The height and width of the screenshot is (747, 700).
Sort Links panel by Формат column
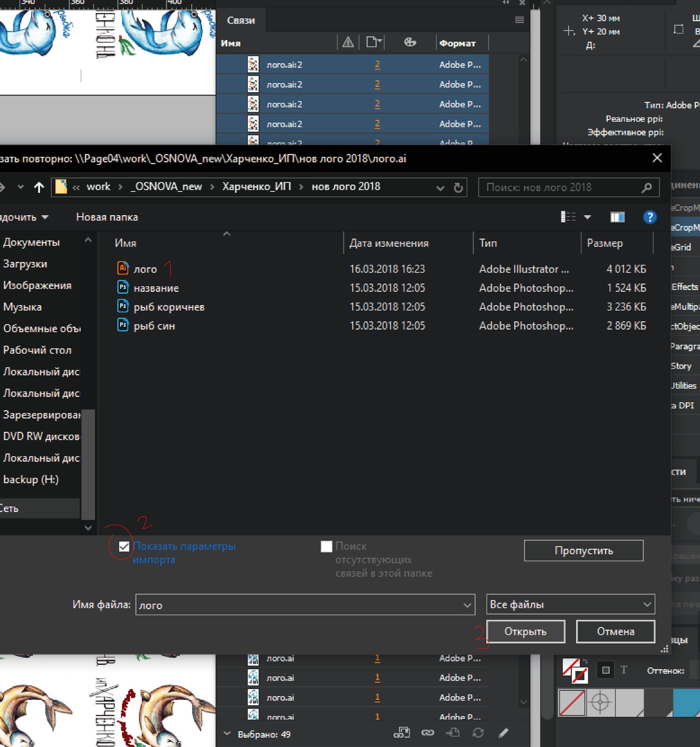click(x=457, y=43)
